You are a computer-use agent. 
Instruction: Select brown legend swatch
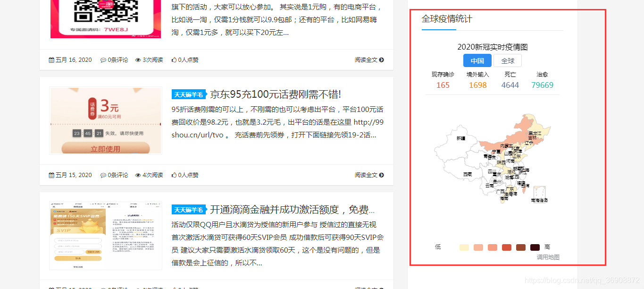click(521, 247)
